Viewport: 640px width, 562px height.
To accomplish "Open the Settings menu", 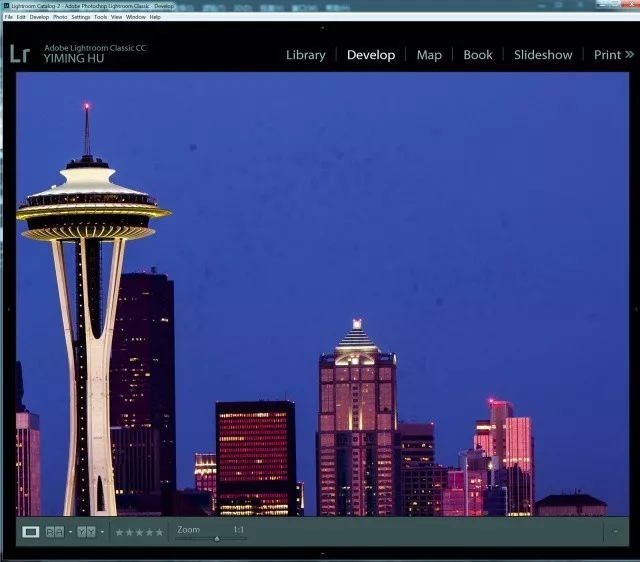I will [x=80, y=17].
